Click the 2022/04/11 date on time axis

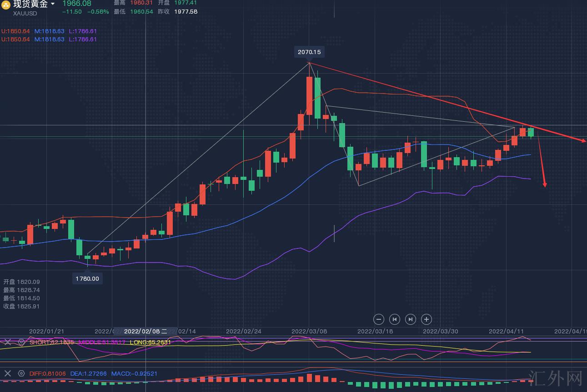click(506, 331)
